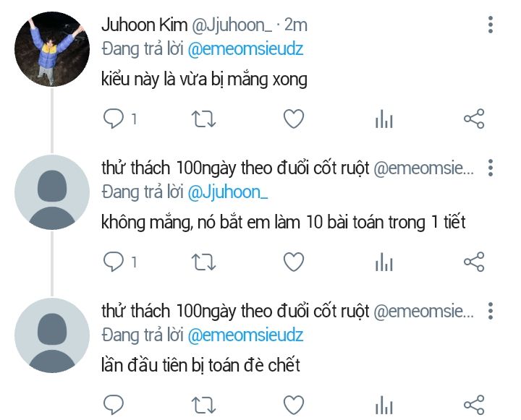Open Juhoon Kim's display name profile
Screen dimensions: 521x420
click(x=144, y=25)
